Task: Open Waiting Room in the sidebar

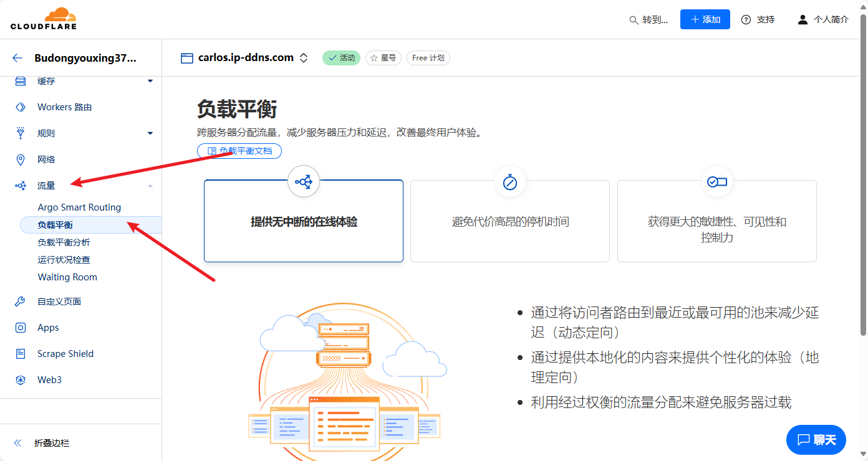Action: pyautogui.click(x=67, y=277)
